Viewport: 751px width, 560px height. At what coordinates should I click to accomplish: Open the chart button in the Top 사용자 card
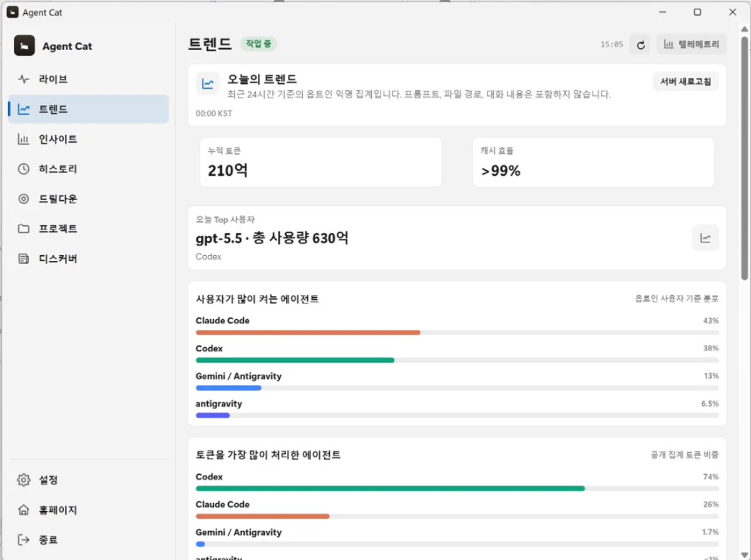click(705, 238)
